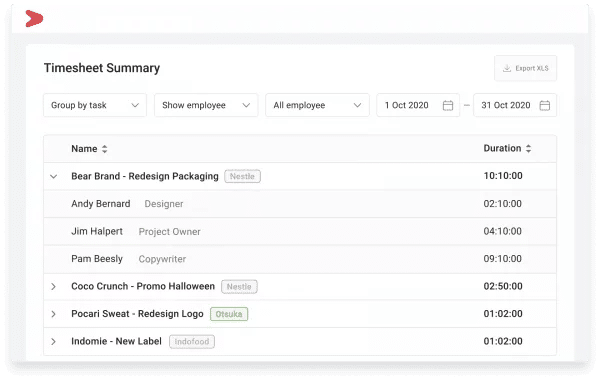Click the Bear Brand - Redesign Packaging title
Image resolution: width=600 pixels, height=380 pixels.
(x=145, y=176)
